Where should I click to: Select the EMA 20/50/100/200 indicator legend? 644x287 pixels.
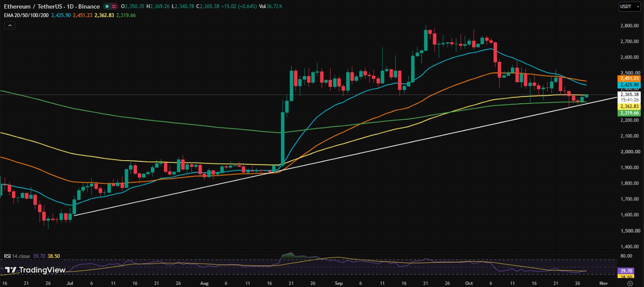tap(26, 15)
